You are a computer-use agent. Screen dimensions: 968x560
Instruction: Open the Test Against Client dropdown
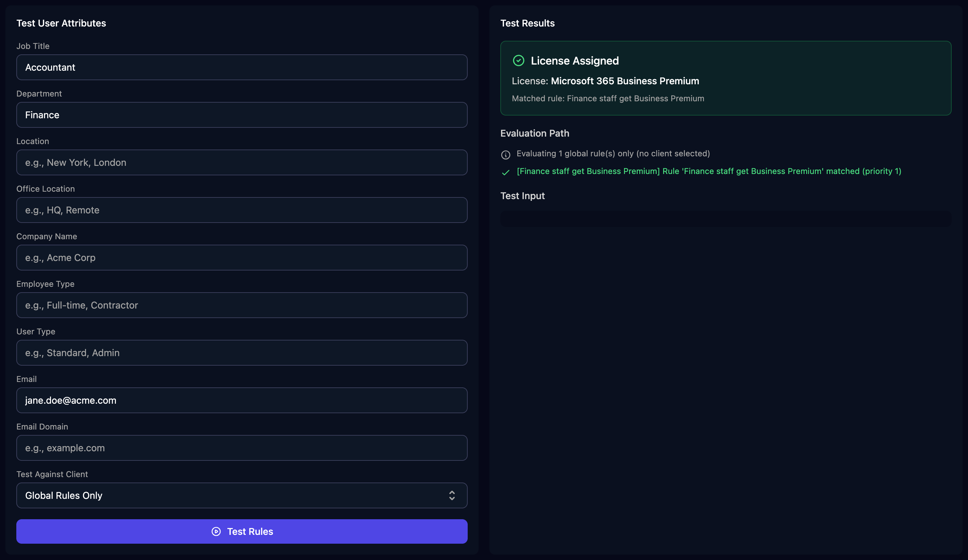pos(242,495)
